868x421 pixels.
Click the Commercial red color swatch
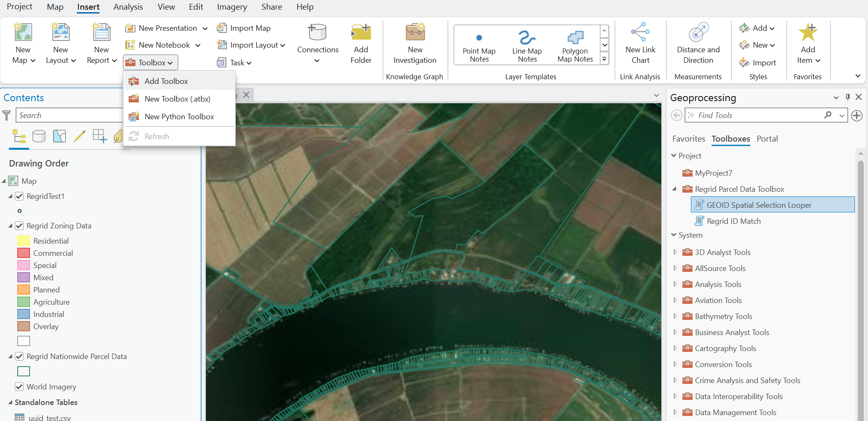tap(24, 253)
